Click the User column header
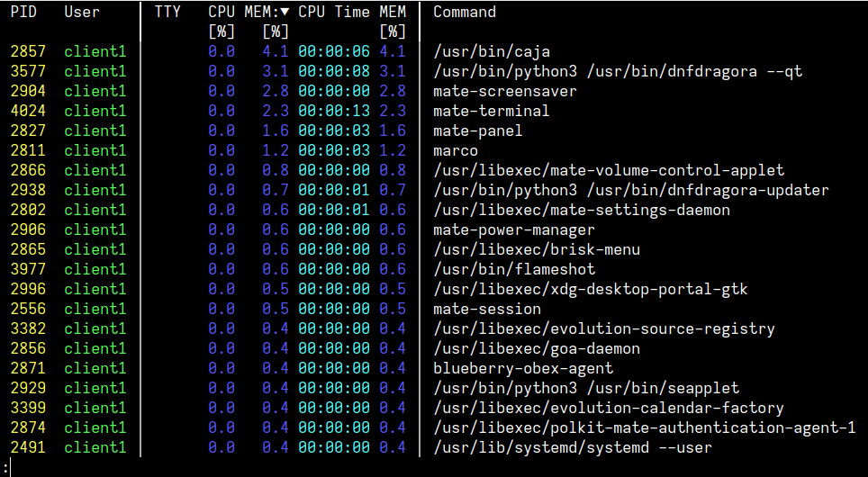Image resolution: width=868 pixels, height=477 pixels. (82, 12)
